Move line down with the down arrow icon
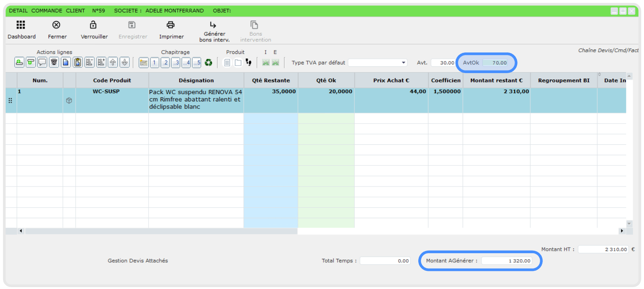 (125, 63)
